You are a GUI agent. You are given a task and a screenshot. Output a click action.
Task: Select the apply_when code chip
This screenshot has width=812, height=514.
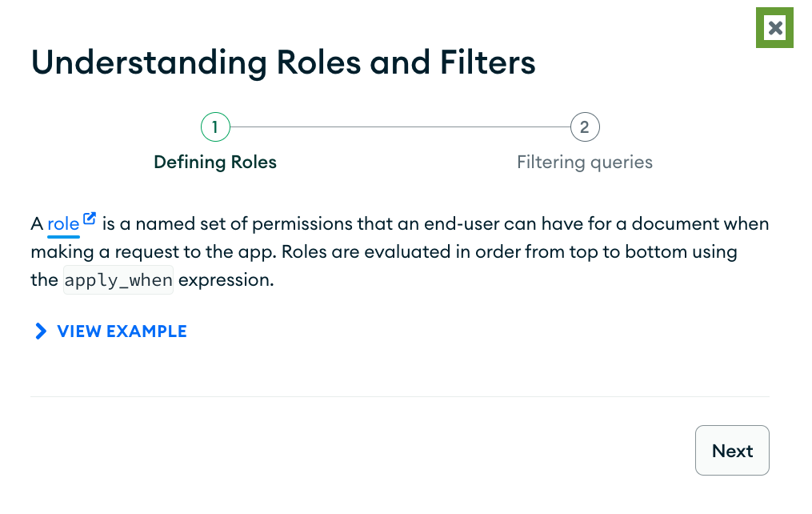[118, 279]
